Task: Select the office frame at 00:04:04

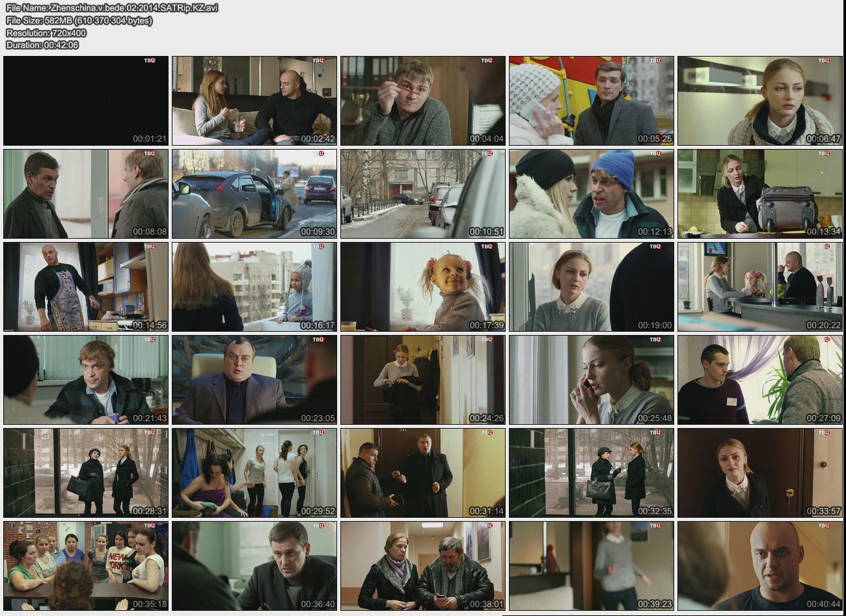Action: point(423,101)
